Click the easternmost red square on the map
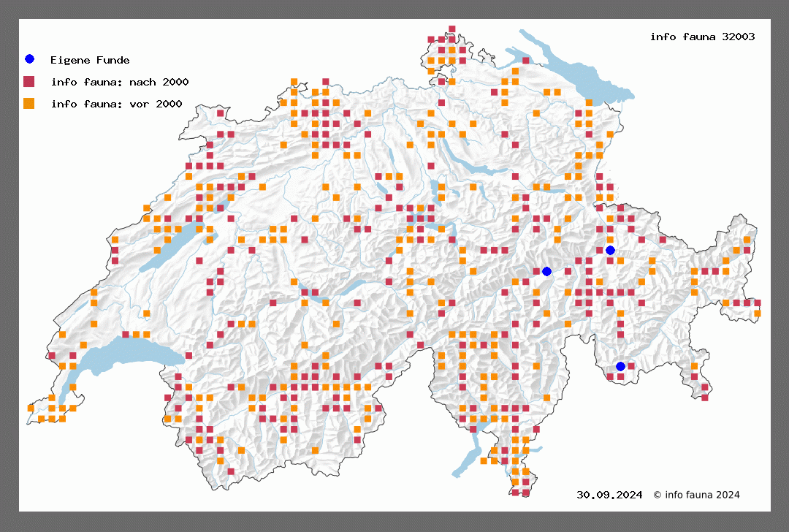This screenshot has height=532, width=789. [758, 303]
